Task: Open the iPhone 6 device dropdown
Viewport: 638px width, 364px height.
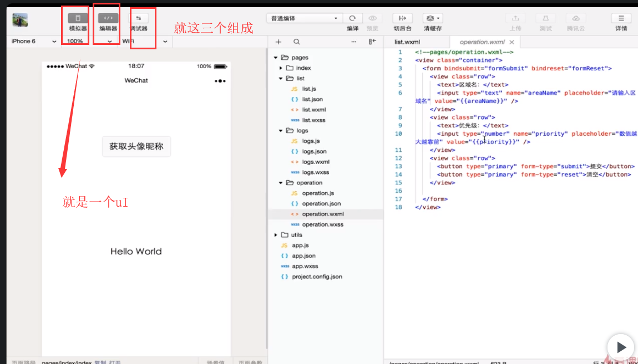Action: point(34,41)
